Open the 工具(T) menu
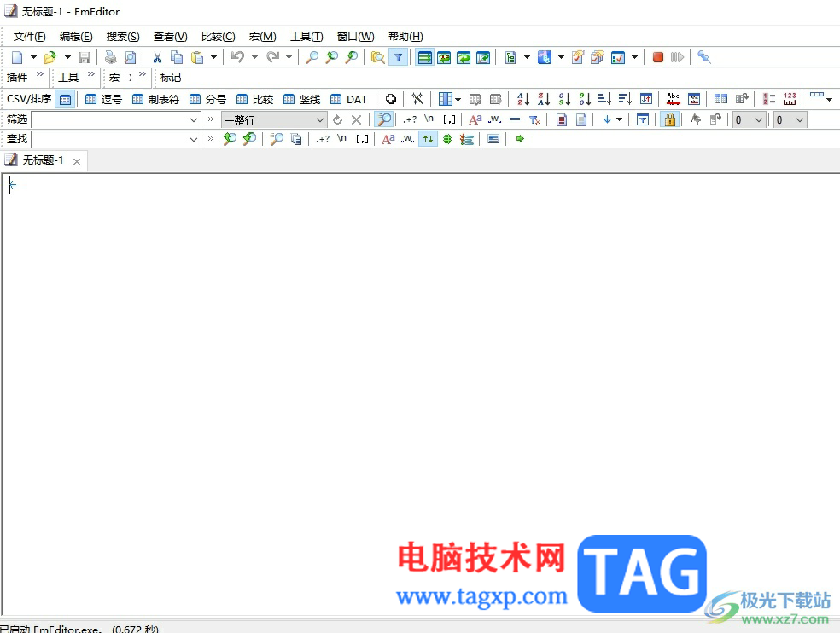The image size is (840, 633). [306, 37]
